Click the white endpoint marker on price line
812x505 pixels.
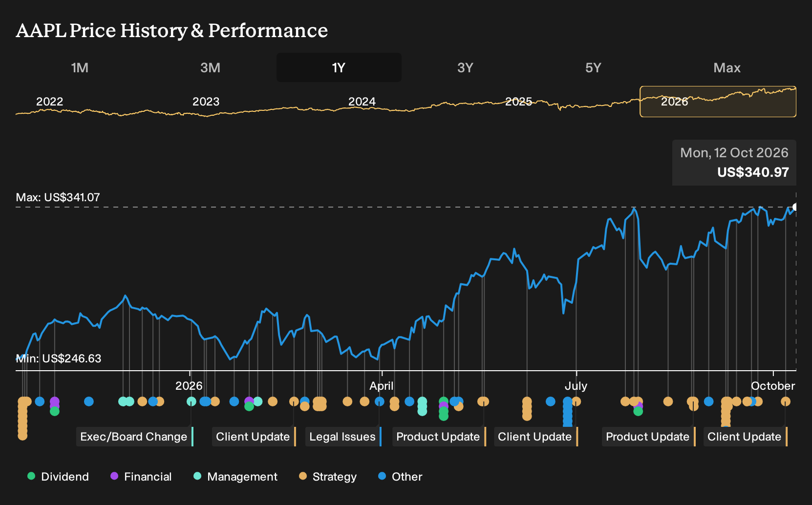pyautogui.click(x=795, y=207)
